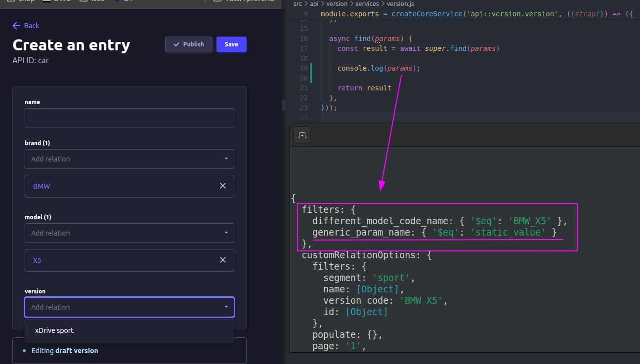This screenshot has width=640, height=364.
Task: Open the X5 related entry link
Action: (37, 260)
